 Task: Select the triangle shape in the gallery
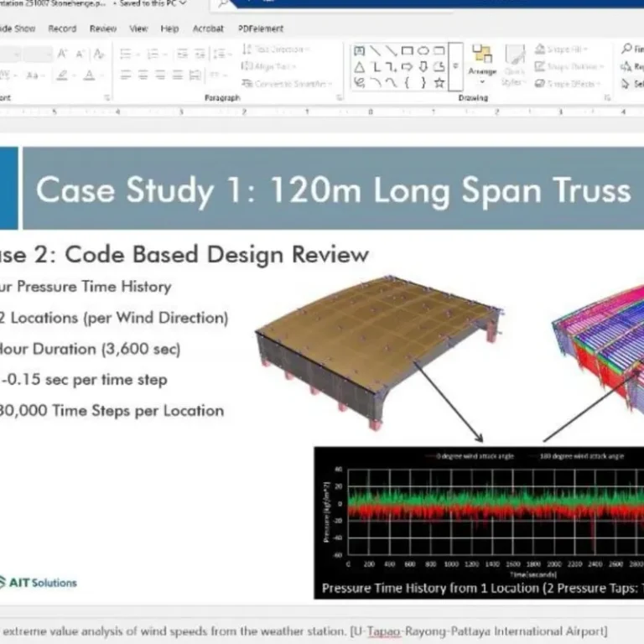click(x=359, y=67)
